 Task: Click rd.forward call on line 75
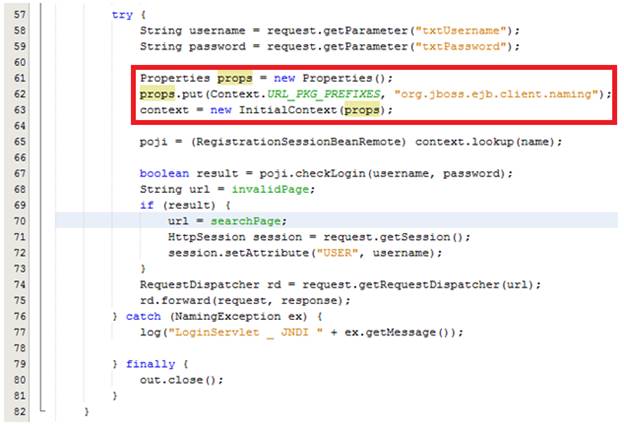(x=175, y=301)
